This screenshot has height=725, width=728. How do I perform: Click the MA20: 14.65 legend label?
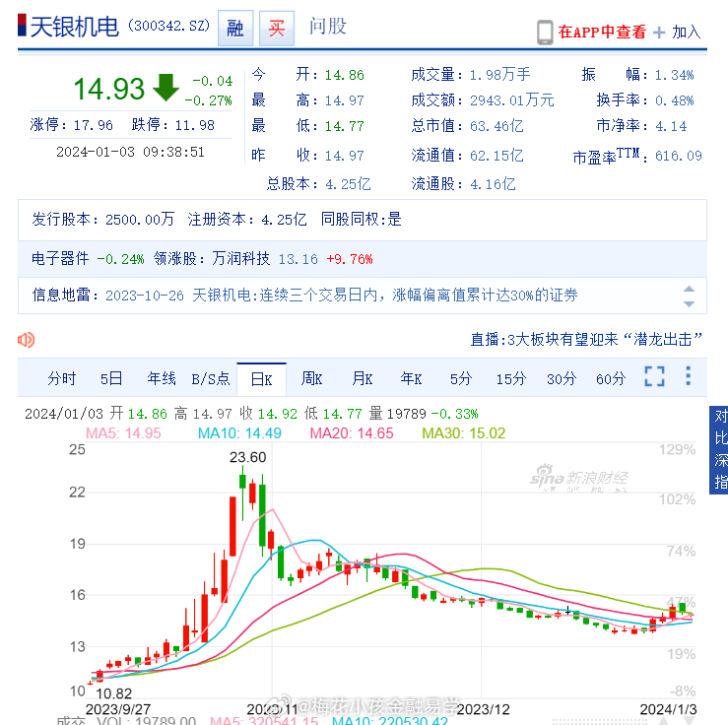click(x=352, y=433)
